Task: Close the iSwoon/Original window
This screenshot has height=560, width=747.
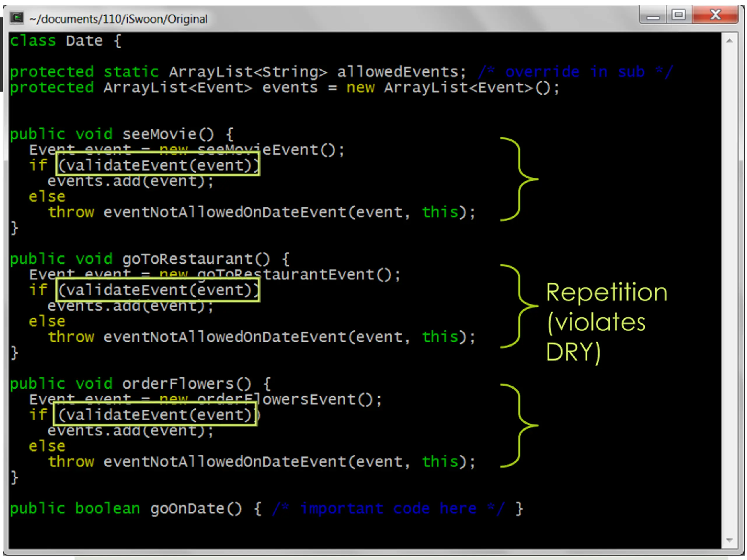Action: [715, 15]
